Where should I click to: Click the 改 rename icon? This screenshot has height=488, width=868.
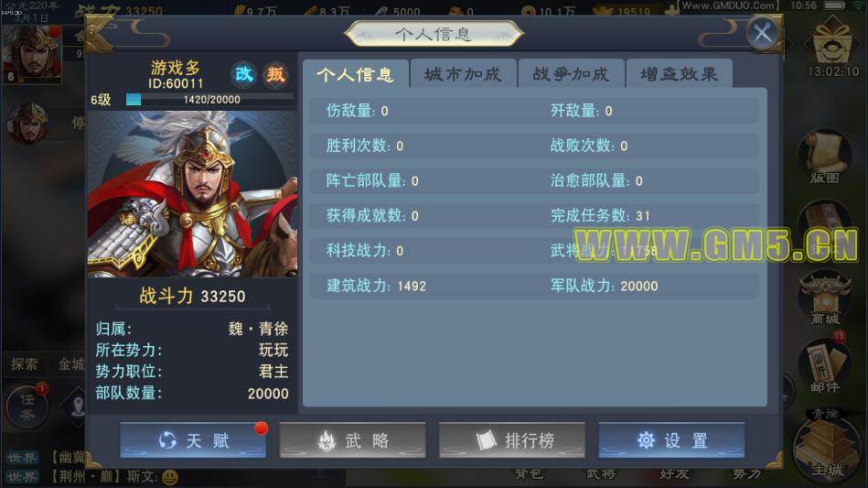243,74
